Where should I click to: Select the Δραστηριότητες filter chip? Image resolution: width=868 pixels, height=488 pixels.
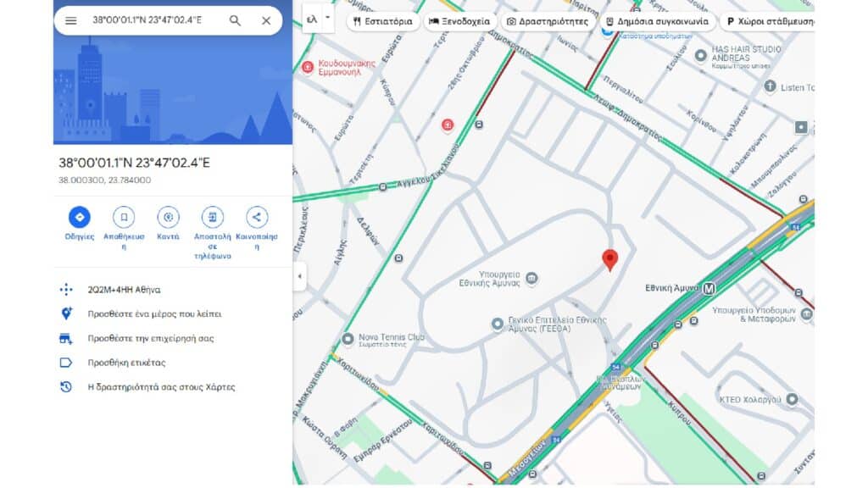coord(548,21)
